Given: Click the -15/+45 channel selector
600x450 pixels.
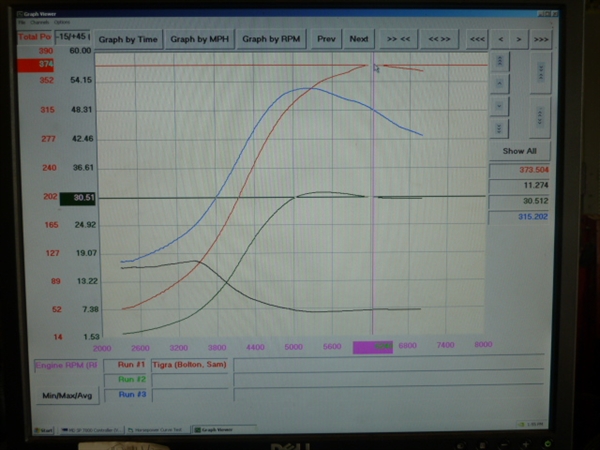Looking at the screenshot, I should pos(73,37).
